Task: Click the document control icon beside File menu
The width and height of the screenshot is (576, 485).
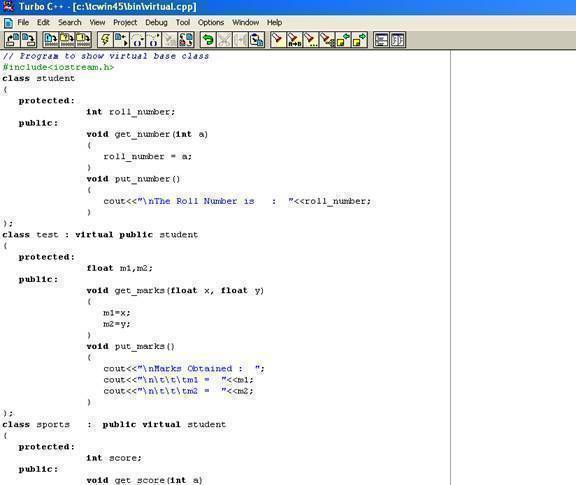Action: 8,23
